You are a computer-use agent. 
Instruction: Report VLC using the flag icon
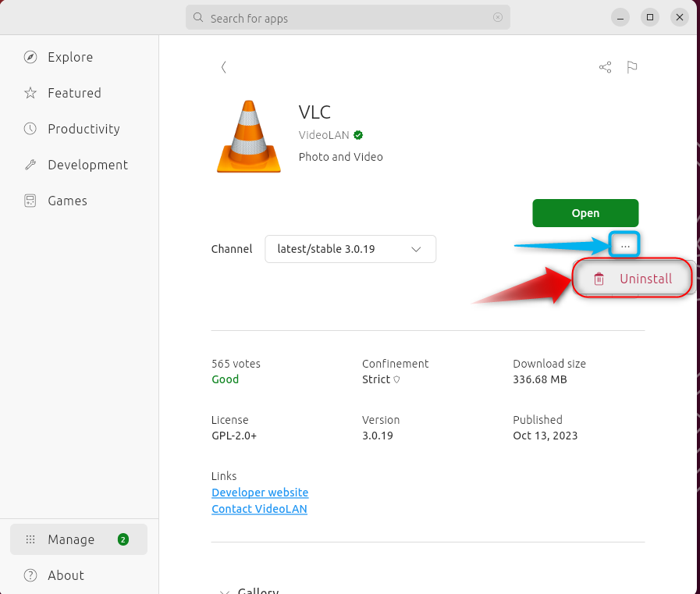[631, 67]
